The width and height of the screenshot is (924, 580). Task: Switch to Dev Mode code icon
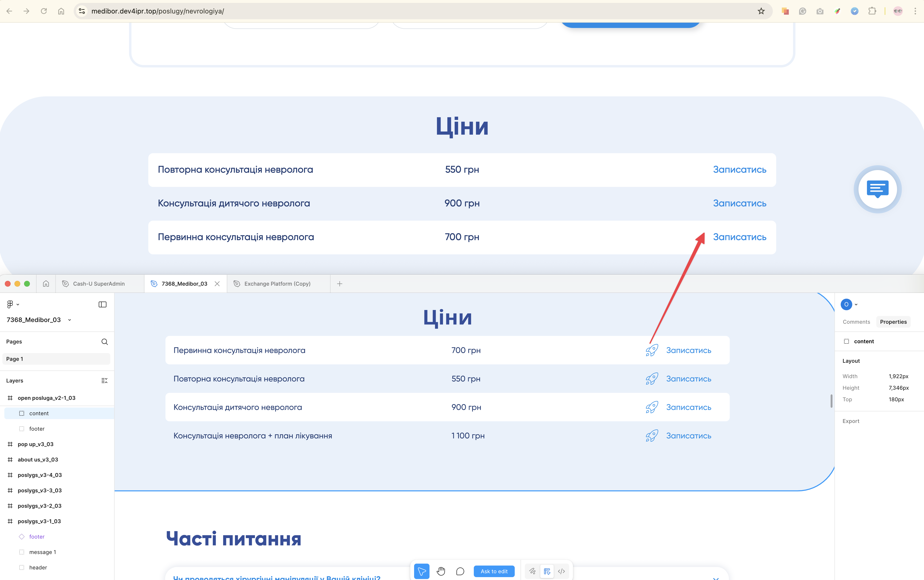tap(561, 571)
